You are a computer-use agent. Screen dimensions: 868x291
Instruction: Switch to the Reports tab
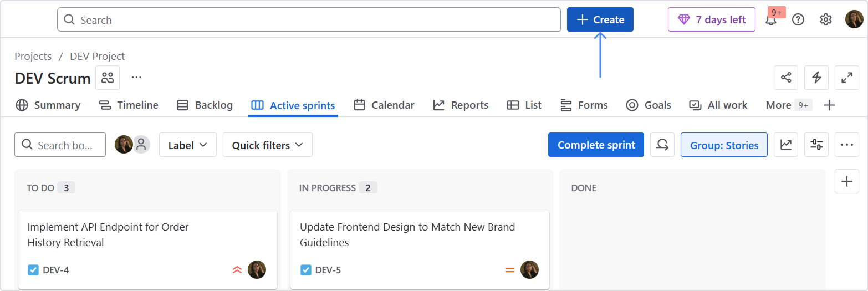coord(461,105)
